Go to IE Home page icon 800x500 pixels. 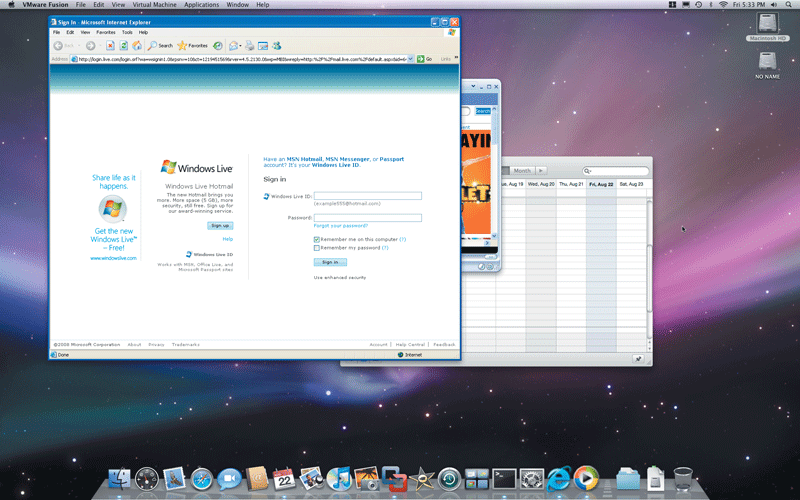[137, 46]
